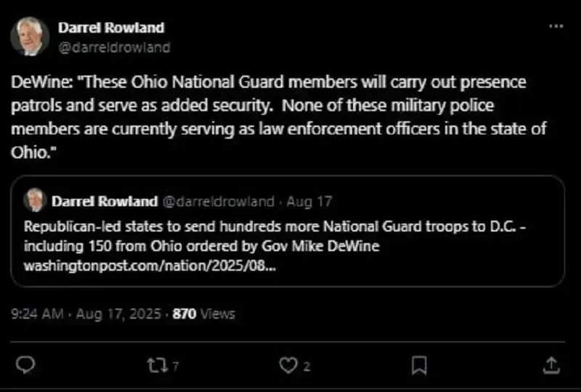Viewport: 581px width, 392px height.
Task: Click the small avatar in quoted tweet
Action: click(35, 200)
